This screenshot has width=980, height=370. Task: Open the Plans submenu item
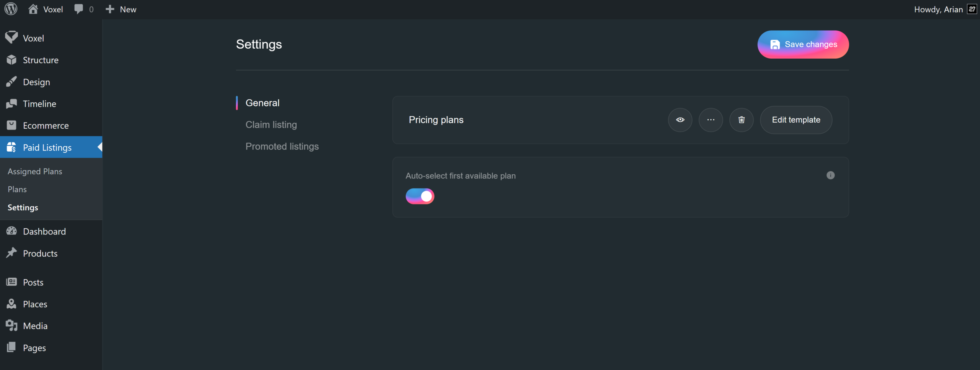tap(17, 189)
